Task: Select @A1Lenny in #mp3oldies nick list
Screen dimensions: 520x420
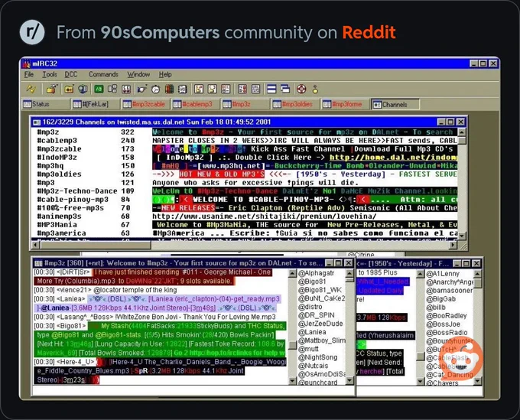Action: point(443,274)
